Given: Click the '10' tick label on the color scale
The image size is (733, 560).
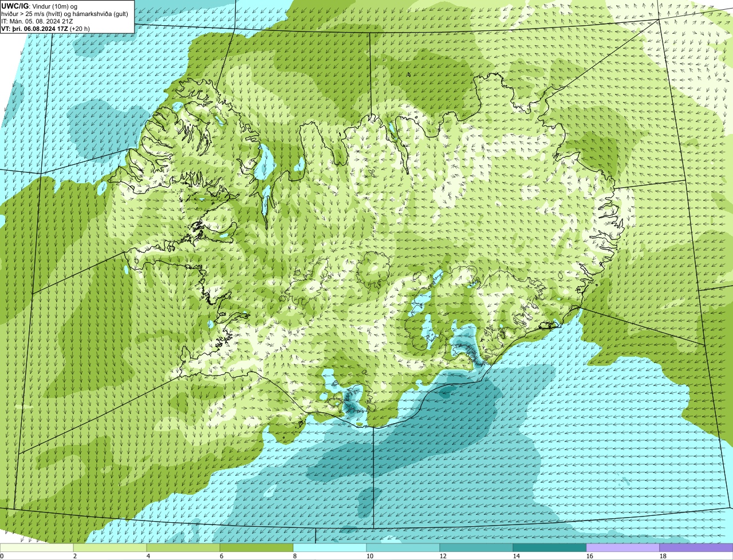Looking at the screenshot, I should click(370, 556).
